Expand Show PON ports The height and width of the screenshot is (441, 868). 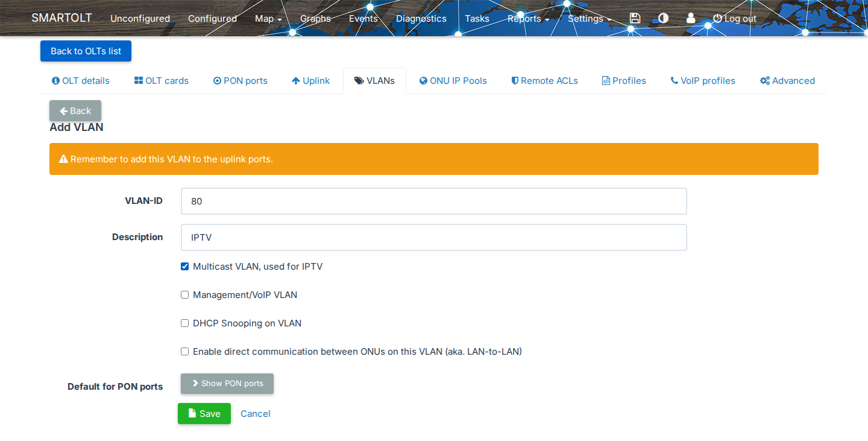227,384
